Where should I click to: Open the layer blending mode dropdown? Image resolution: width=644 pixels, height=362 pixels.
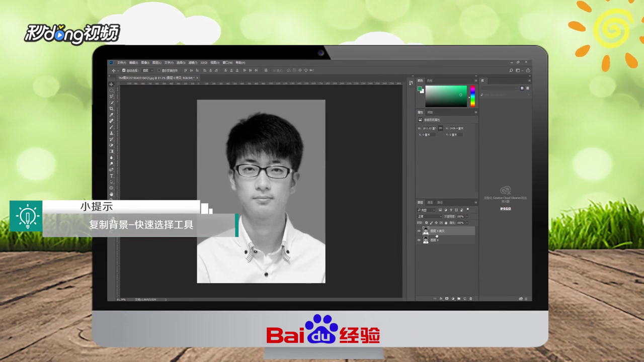coord(429,216)
